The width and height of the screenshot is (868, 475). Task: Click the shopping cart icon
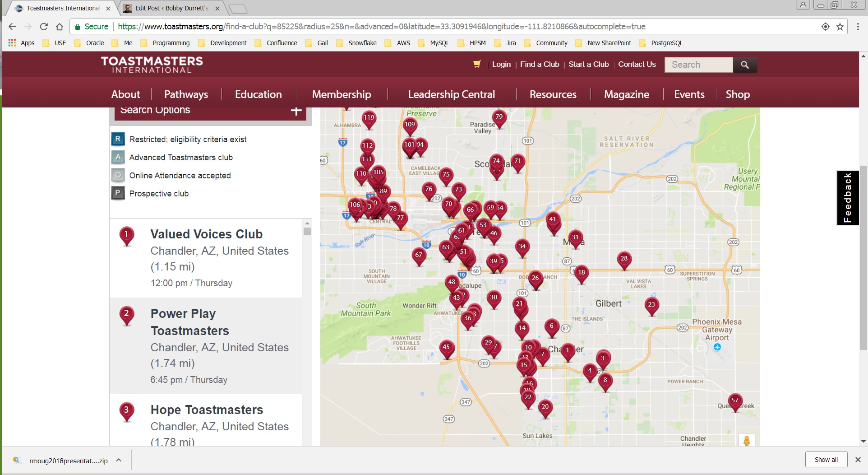pos(476,64)
